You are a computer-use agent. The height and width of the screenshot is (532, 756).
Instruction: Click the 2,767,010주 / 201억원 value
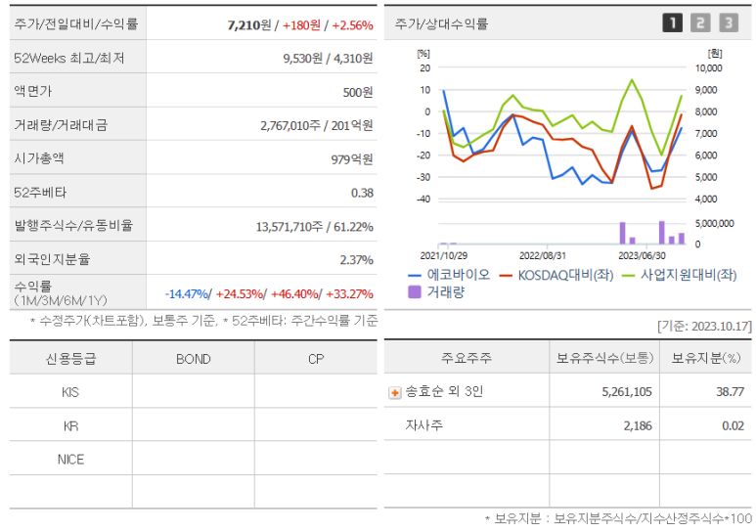coord(317,125)
